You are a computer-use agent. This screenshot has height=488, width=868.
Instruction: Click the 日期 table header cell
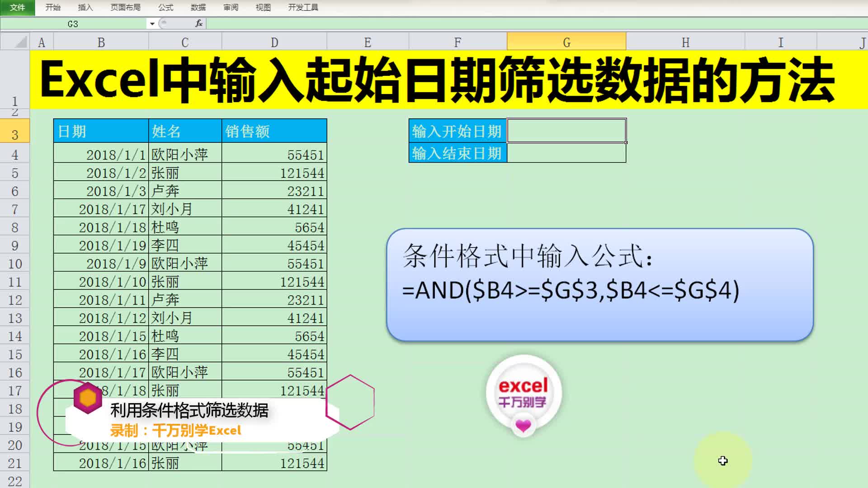pyautogui.click(x=101, y=131)
